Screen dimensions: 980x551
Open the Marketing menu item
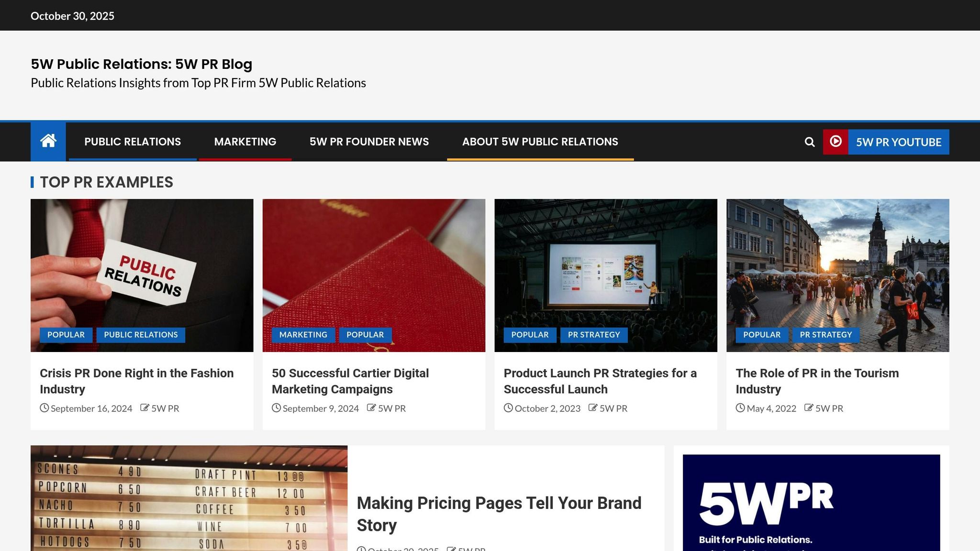pyautogui.click(x=245, y=142)
